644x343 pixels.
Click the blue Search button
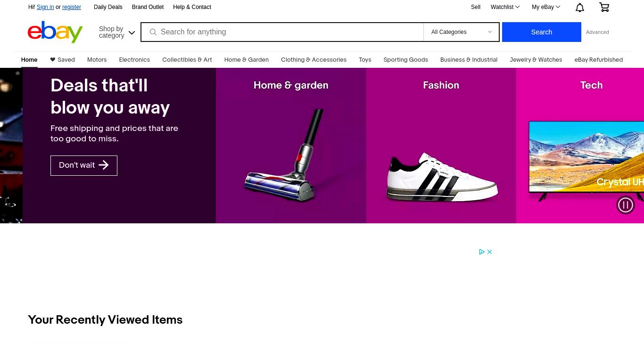[x=541, y=32]
